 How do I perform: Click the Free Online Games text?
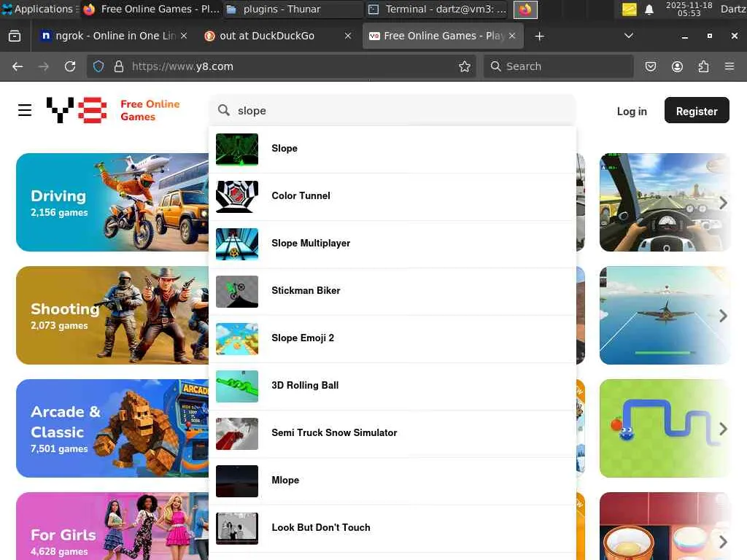[150, 111]
